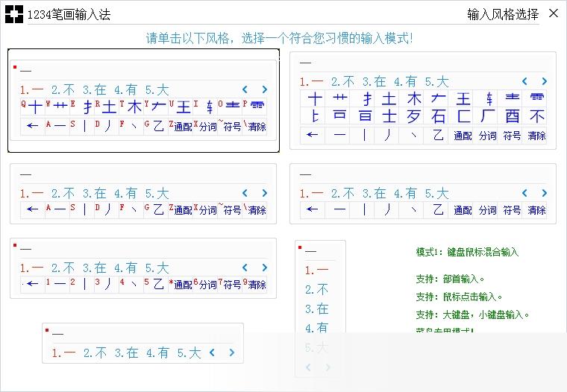Click previous-page chevron in QWERTY radical style

tap(245, 89)
